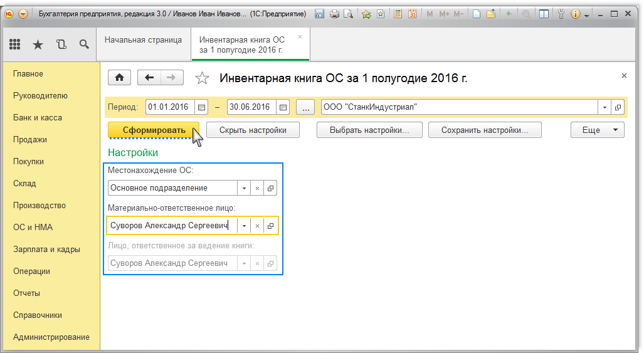Open the Производство section
This screenshot has height=353, width=644.
click(40, 206)
